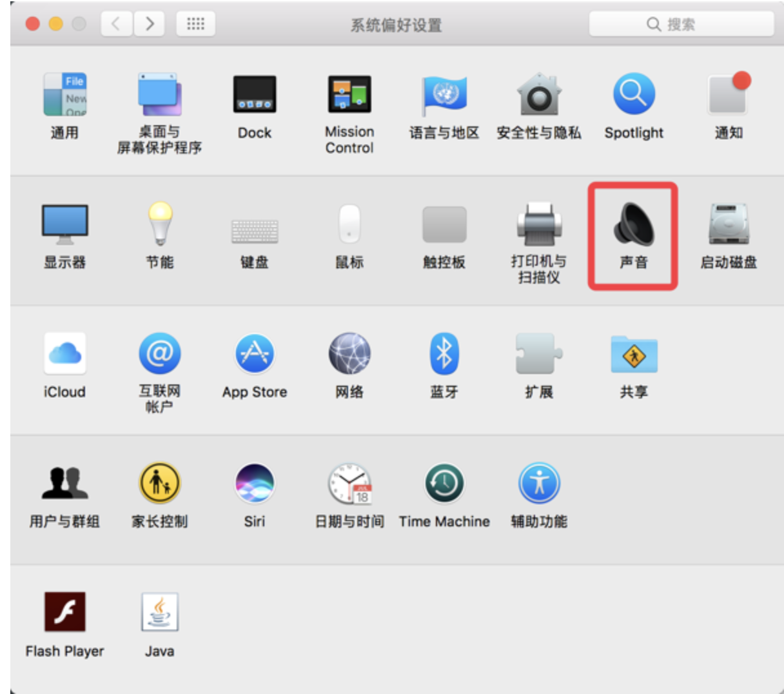Open the 蓝牙 Bluetooth settings
784x694 pixels.
pos(444,354)
